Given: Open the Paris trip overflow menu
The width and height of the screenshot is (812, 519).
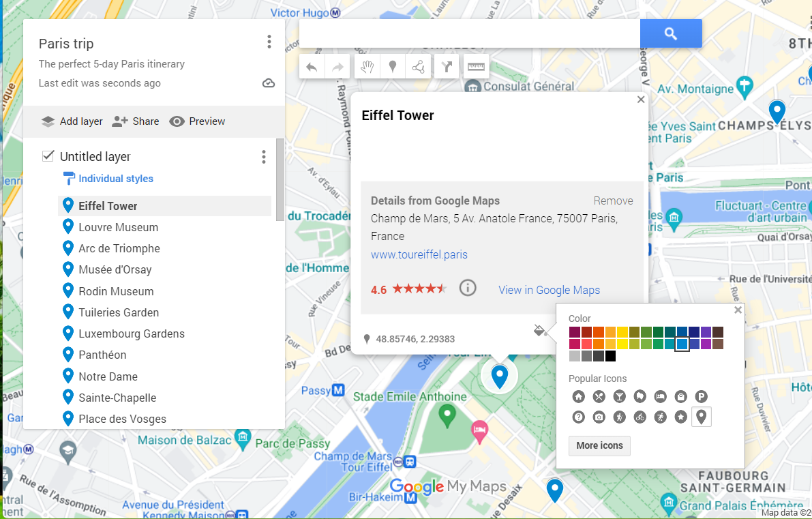Looking at the screenshot, I should click(269, 41).
